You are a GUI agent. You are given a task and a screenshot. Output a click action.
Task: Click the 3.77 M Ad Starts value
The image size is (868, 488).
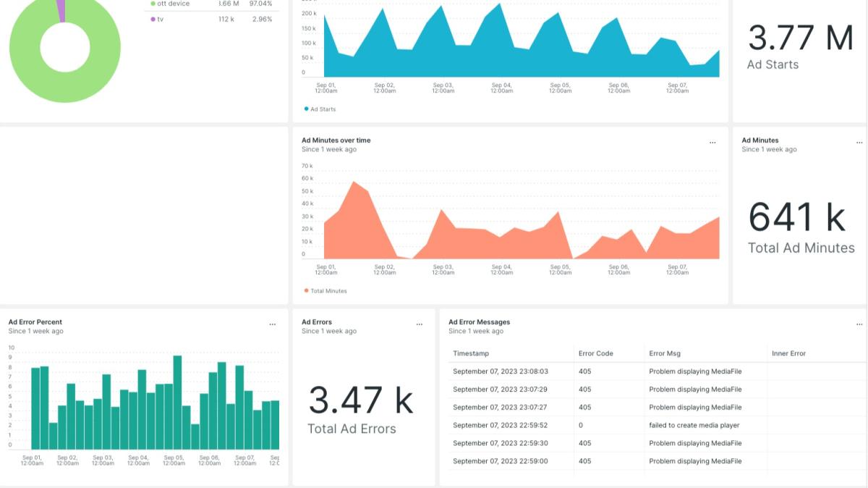coord(800,38)
